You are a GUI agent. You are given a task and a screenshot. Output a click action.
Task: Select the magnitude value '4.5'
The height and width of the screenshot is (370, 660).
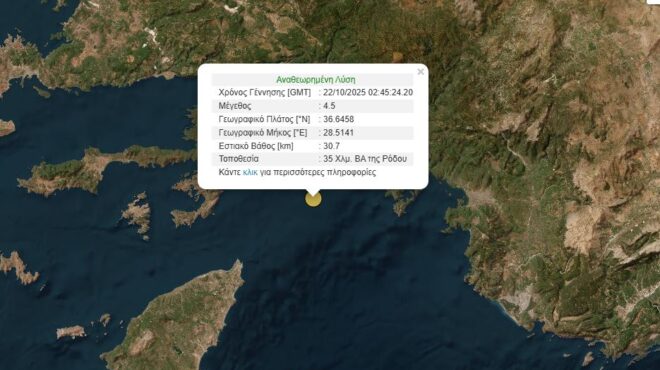point(329,106)
